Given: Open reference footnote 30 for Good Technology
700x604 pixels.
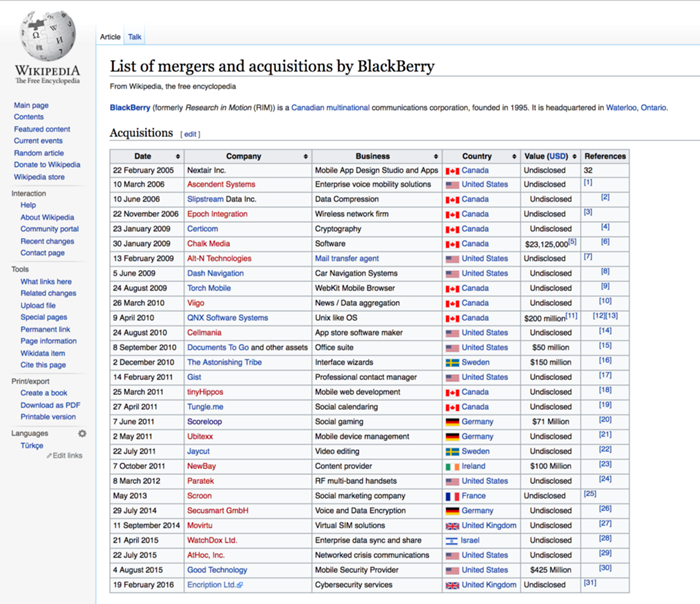Looking at the screenshot, I should (x=604, y=568).
